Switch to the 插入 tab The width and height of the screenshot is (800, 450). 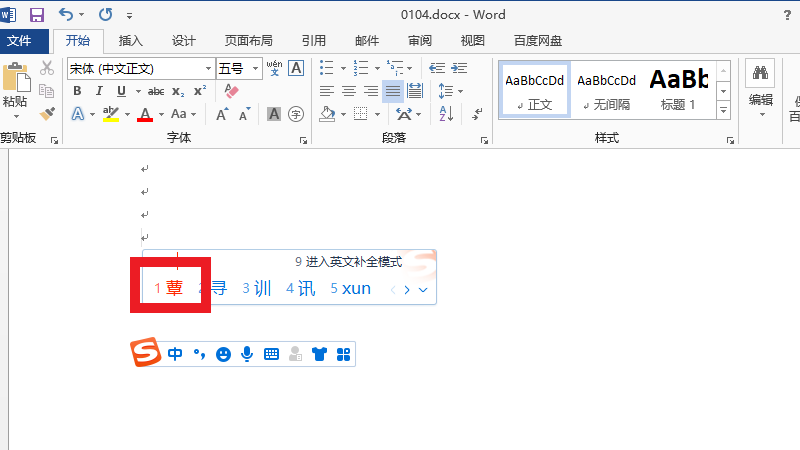pyautogui.click(x=130, y=41)
